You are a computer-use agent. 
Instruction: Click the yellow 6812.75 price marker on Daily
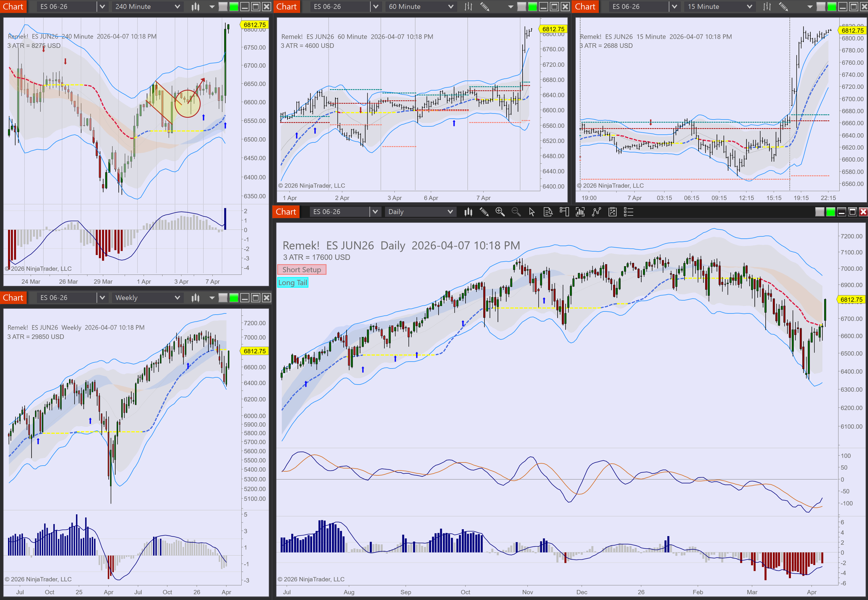pyautogui.click(x=851, y=299)
